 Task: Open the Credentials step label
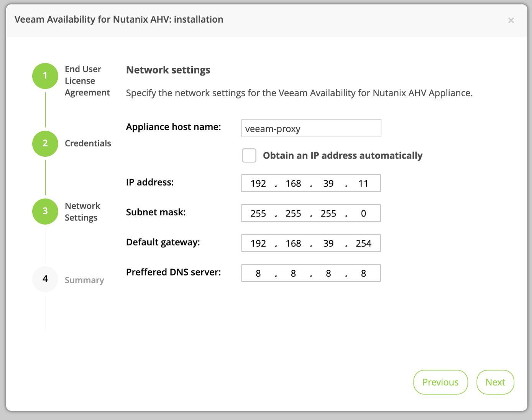click(88, 143)
